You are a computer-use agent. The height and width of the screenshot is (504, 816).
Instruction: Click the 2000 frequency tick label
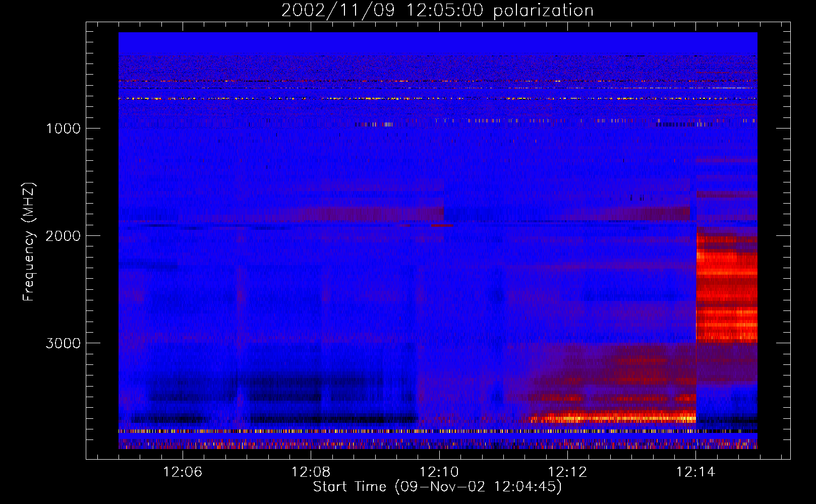pyautogui.click(x=63, y=236)
